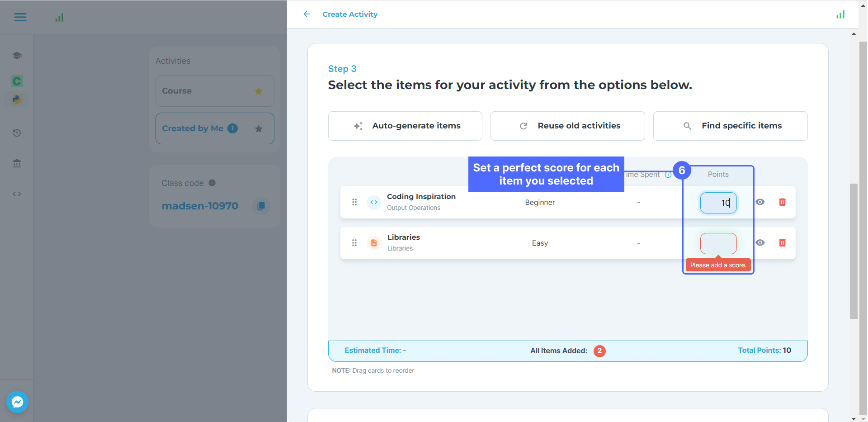
Task: Click the code brackets icon in sidebar
Action: coord(17,194)
